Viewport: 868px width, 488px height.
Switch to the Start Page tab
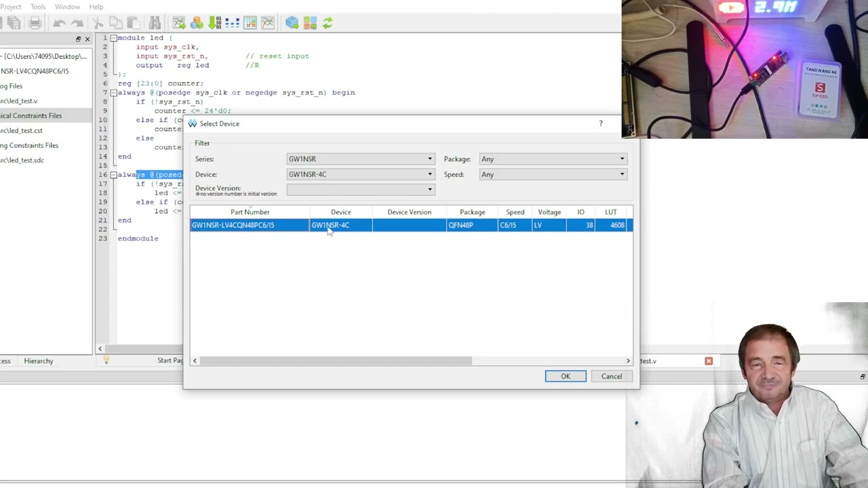(170, 361)
